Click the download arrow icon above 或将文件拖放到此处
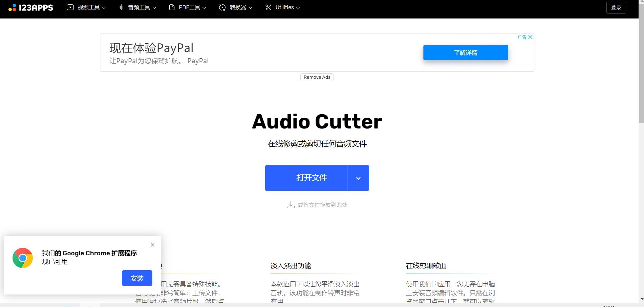This screenshot has height=307, width=644. point(291,205)
